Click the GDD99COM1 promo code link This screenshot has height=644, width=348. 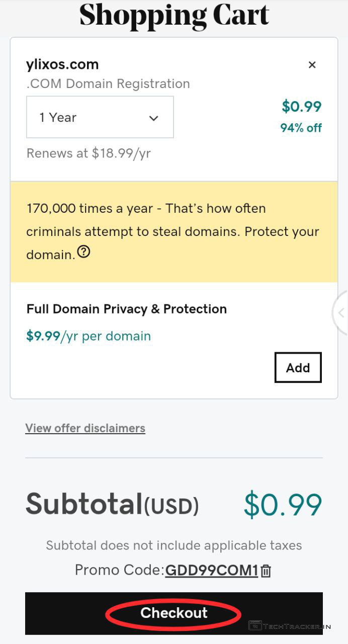click(x=211, y=570)
